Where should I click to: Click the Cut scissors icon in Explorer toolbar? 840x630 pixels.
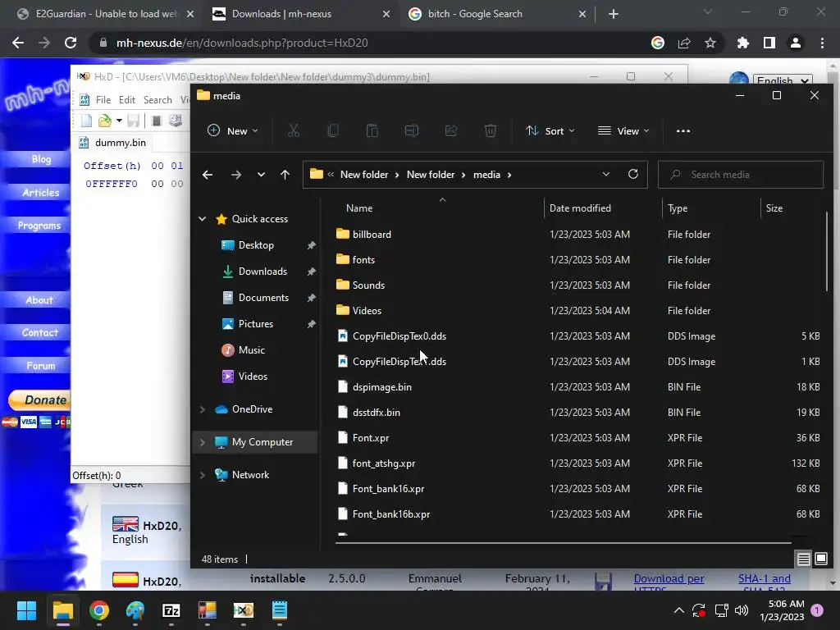pos(294,130)
